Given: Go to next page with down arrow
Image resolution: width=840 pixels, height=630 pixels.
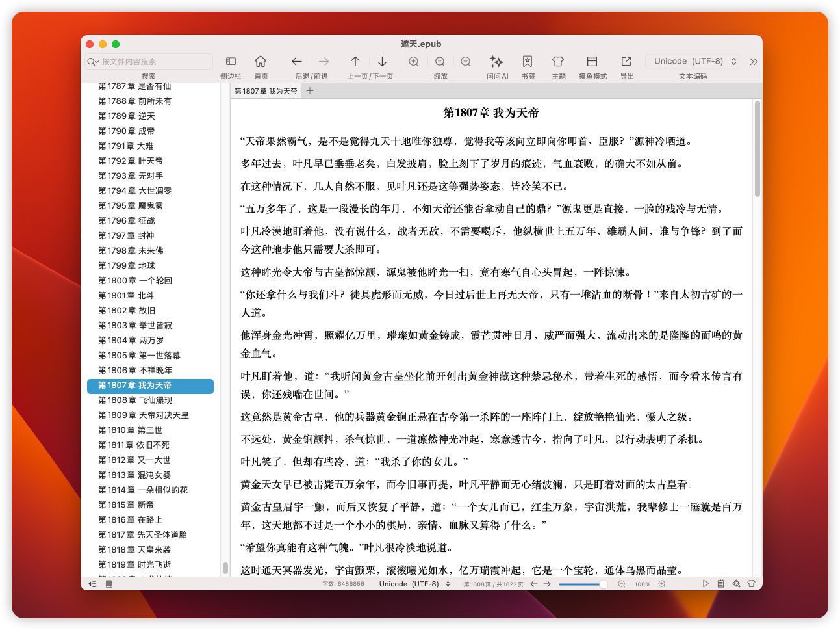Looking at the screenshot, I should pos(382,62).
